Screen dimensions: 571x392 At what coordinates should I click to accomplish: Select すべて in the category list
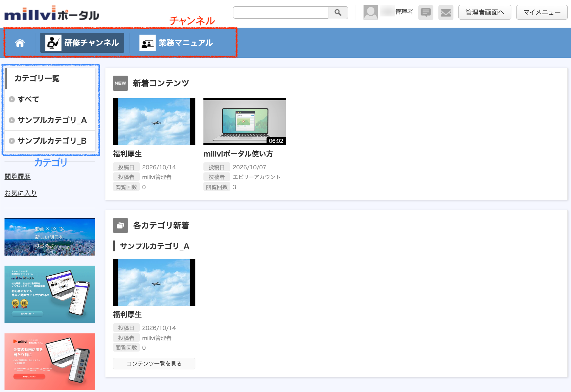[50, 99]
